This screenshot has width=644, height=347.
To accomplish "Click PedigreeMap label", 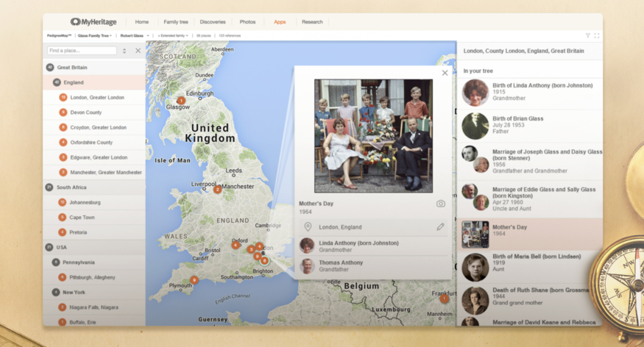I will coord(59,36).
